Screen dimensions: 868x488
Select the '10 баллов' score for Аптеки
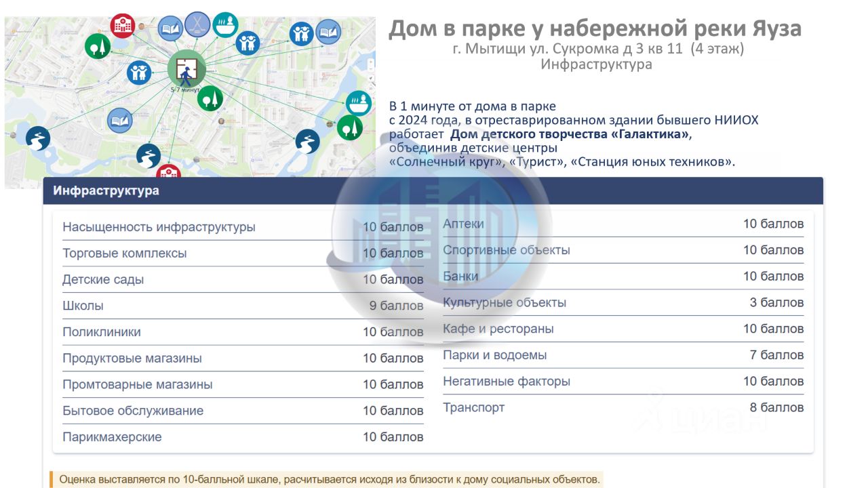pos(774,224)
